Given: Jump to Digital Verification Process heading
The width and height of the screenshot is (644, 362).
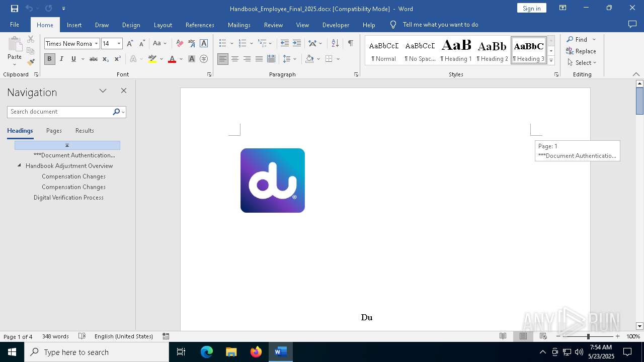Looking at the screenshot, I should [68, 198].
